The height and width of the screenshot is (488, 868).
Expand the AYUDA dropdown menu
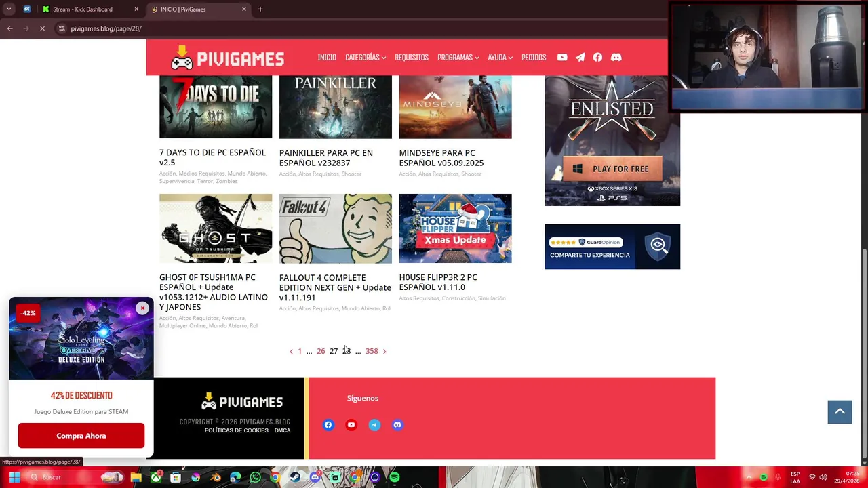click(x=500, y=58)
